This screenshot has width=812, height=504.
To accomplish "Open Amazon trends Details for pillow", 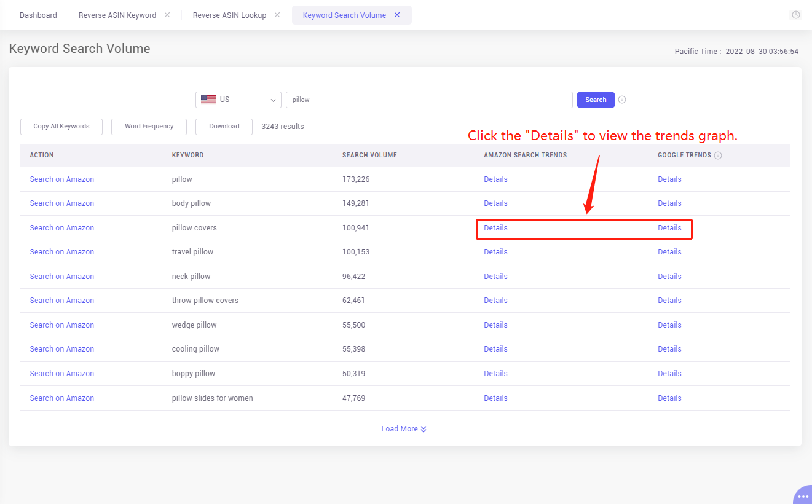I will (495, 179).
